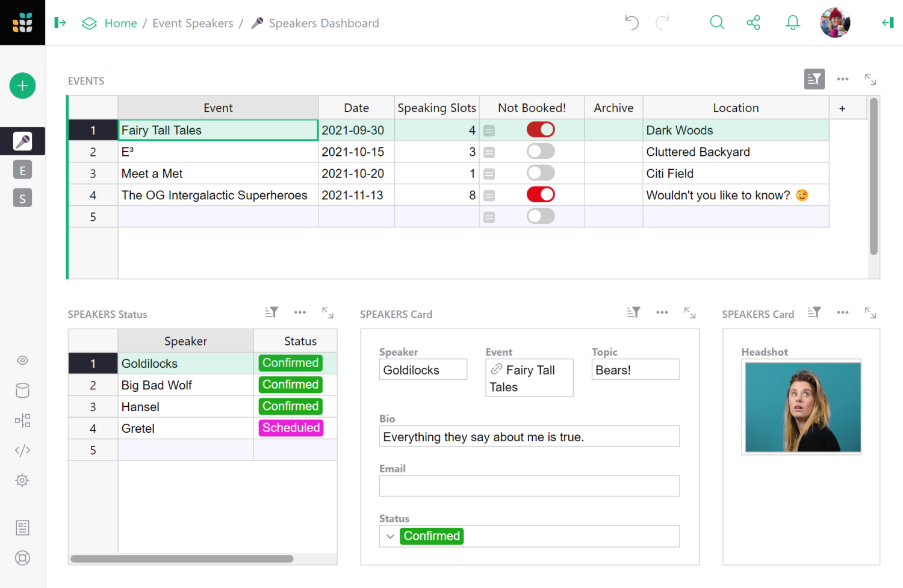Open the Status dropdown in Speakers Card
Viewport: 903px width, 588px height.
(390, 536)
